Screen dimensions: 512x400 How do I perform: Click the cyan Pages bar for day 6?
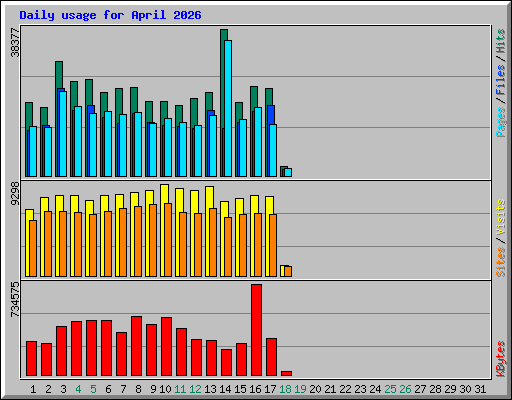(x=108, y=144)
